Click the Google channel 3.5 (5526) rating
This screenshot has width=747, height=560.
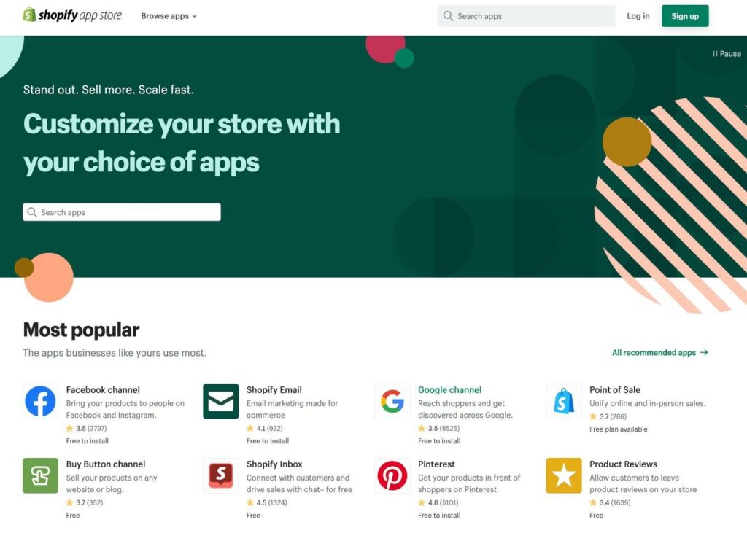(x=438, y=428)
